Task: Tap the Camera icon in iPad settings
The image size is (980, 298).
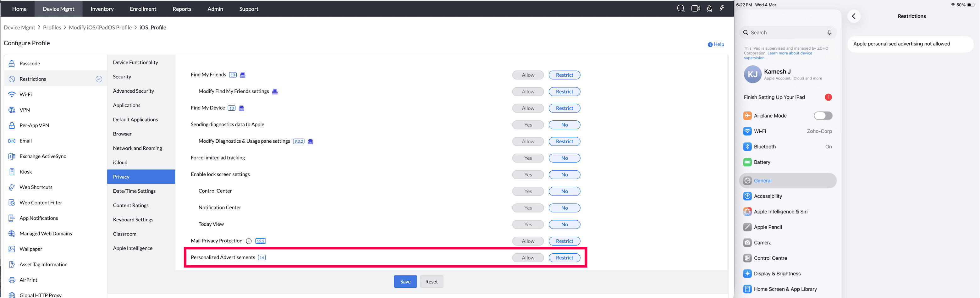Action: click(747, 242)
